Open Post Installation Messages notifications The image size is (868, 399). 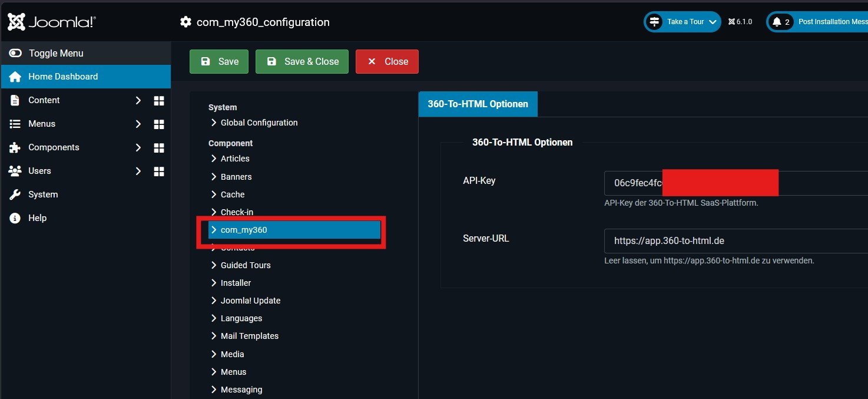click(x=817, y=22)
